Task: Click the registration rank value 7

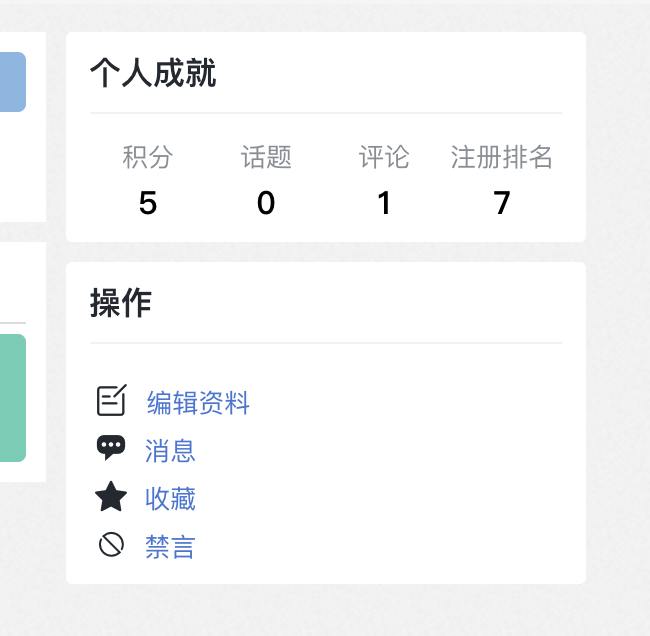Action: click(502, 204)
